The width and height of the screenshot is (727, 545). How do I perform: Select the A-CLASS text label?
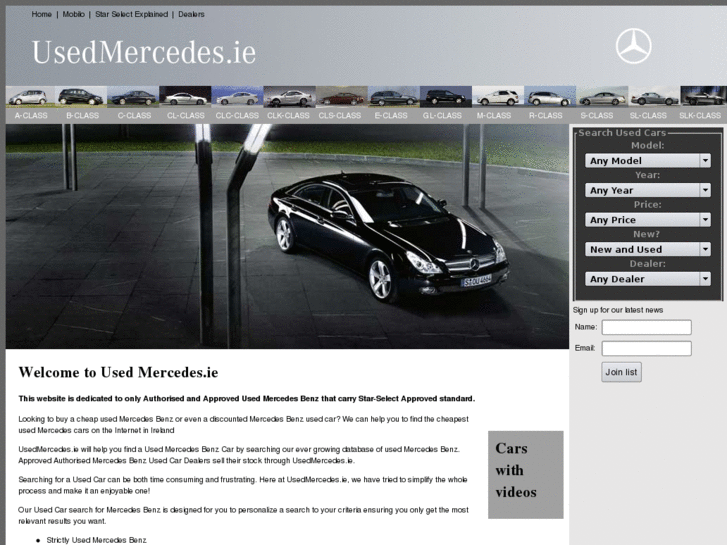[31, 115]
